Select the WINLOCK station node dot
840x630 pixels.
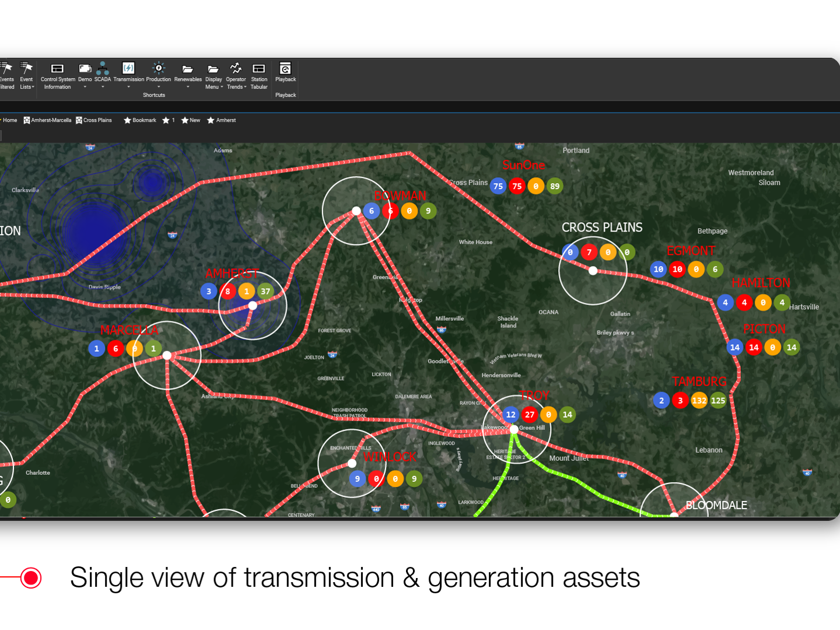(352, 463)
